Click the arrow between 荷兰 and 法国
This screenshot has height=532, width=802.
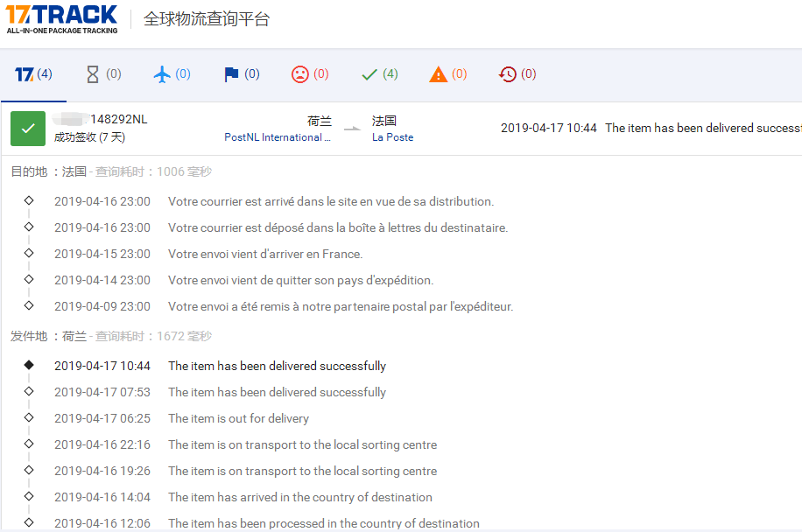coord(352,129)
